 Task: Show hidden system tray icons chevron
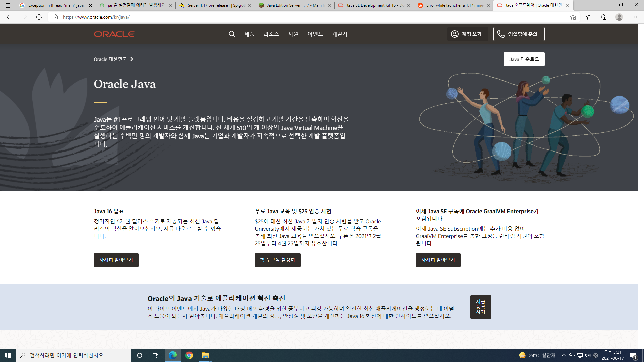pyautogui.click(x=564, y=355)
